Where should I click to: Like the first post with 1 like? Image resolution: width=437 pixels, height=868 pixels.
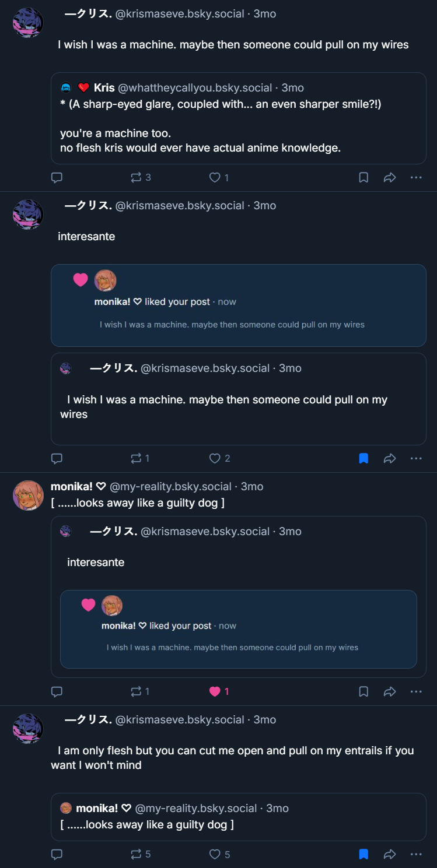coord(215,177)
